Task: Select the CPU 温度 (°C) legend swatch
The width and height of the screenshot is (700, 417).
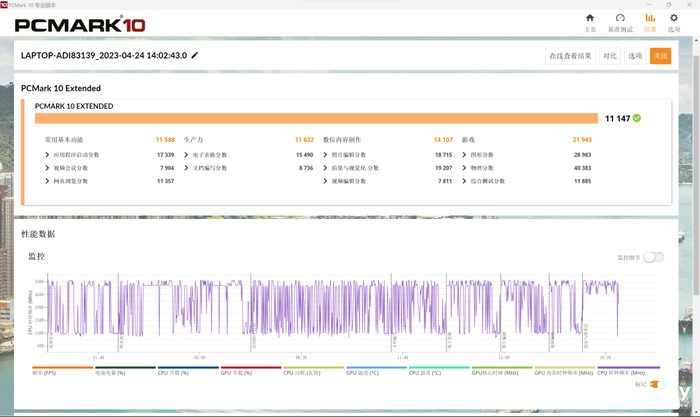Action: pyautogui.click(x=439, y=367)
